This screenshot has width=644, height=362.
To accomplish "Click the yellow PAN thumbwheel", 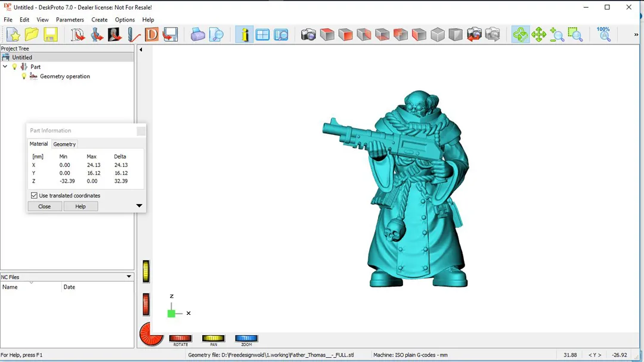I will 213,338.
